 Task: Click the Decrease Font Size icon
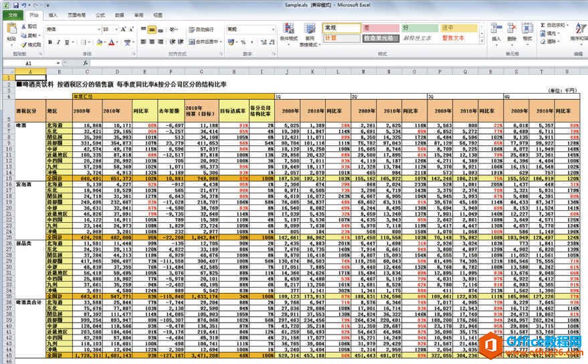[x=131, y=29]
